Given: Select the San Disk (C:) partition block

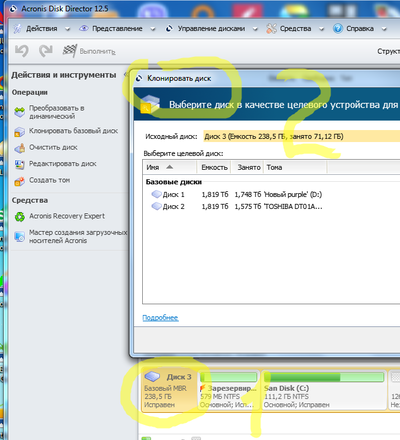Looking at the screenshot, I should coord(324,390).
